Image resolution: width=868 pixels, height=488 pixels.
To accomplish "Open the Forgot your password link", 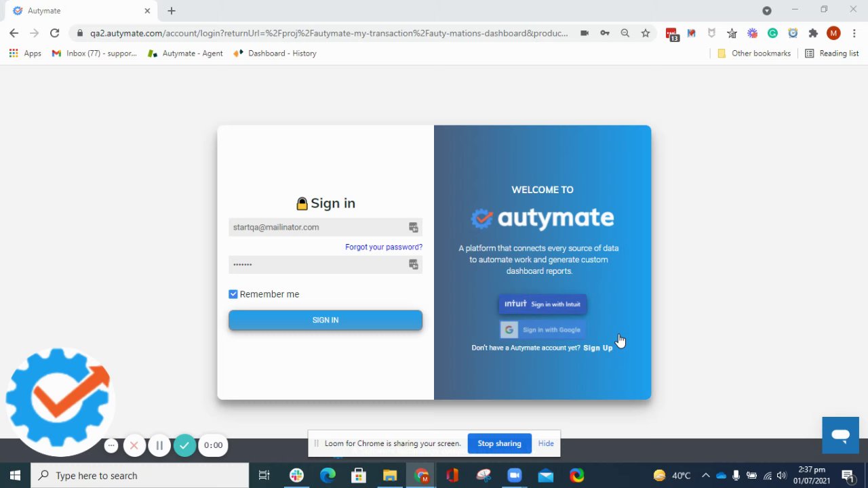I will [384, 247].
